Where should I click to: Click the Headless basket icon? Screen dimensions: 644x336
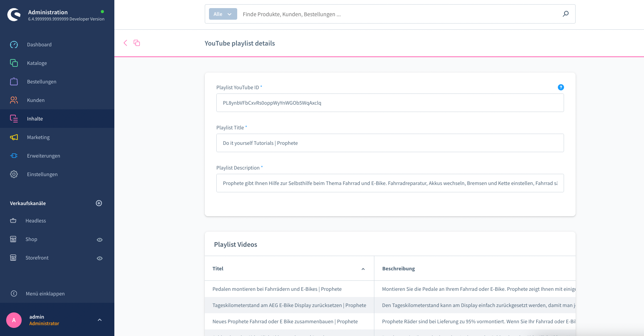click(13, 221)
